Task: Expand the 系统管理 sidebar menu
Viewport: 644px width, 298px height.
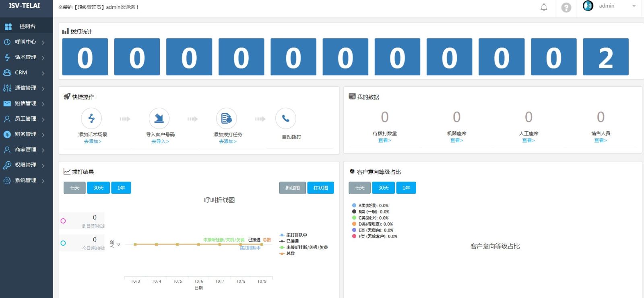Action: [x=26, y=180]
